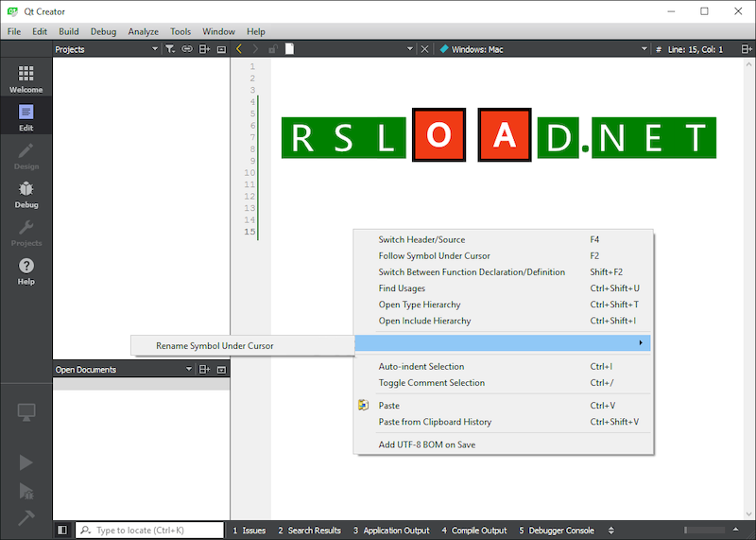Open the Issues output pane
756x540 pixels.
pos(249,530)
